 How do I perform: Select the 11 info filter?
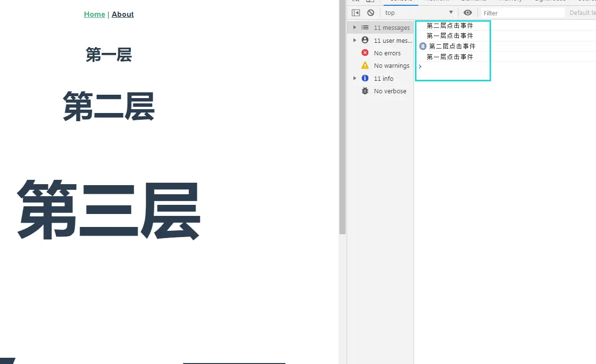tap(380, 78)
